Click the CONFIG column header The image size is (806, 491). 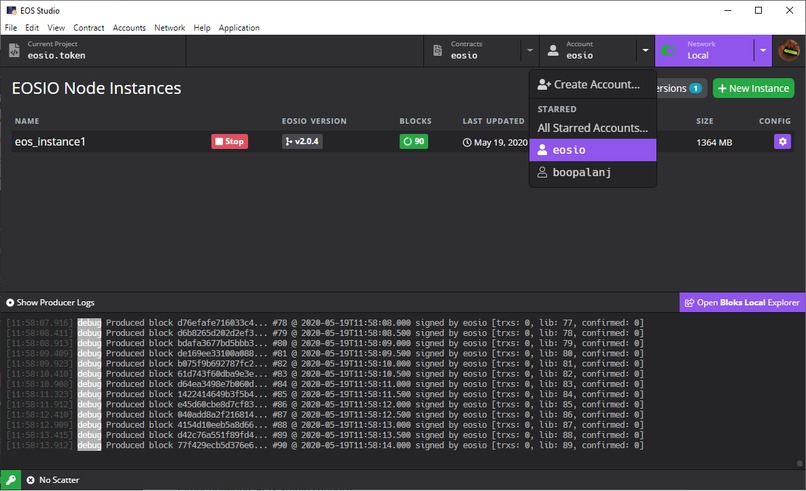(x=775, y=121)
